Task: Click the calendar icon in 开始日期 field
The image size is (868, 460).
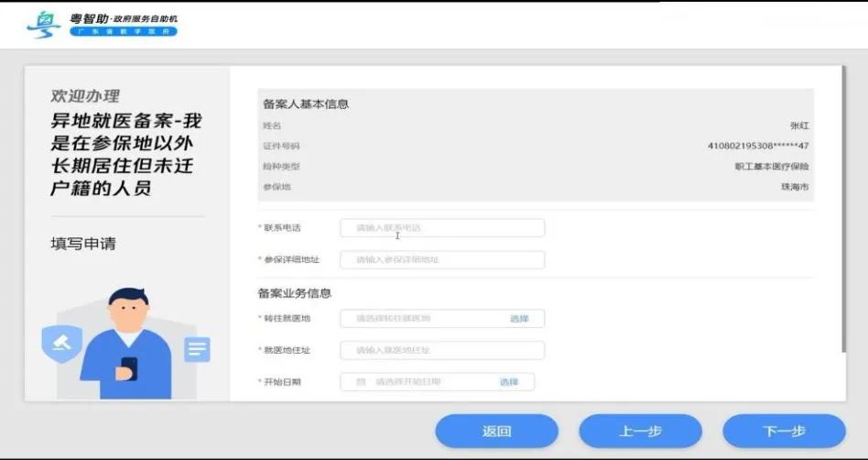Action: 361,382
